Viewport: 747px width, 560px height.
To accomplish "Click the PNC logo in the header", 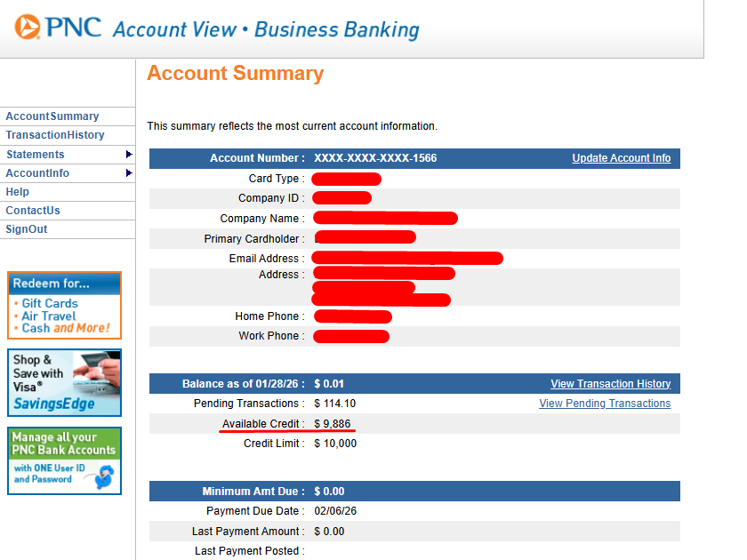I will coord(59,28).
